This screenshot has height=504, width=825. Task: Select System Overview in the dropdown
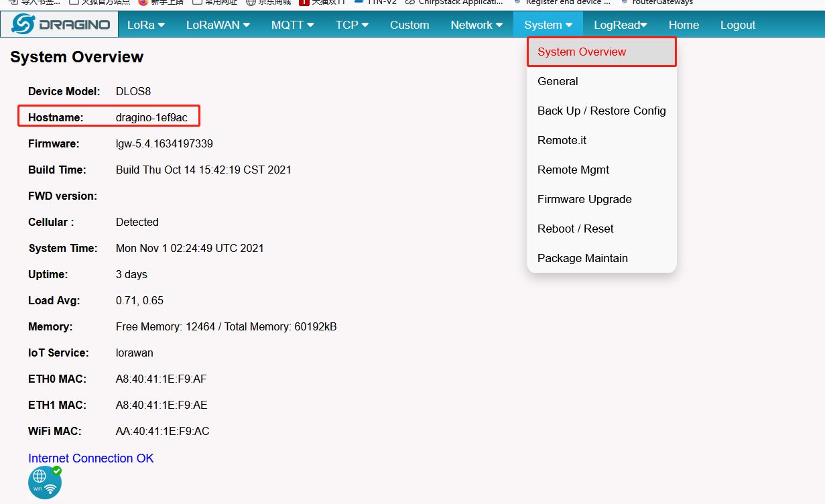tap(602, 52)
